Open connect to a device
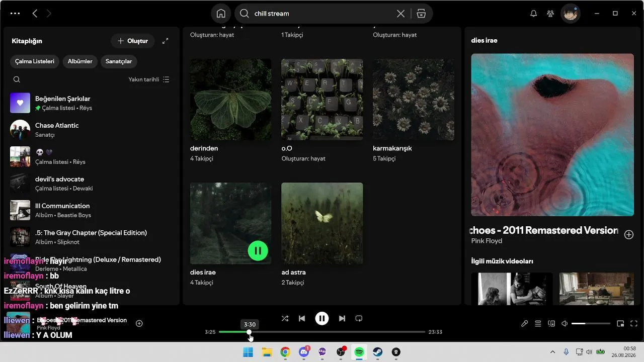This screenshot has height=362, width=644. tap(551, 324)
